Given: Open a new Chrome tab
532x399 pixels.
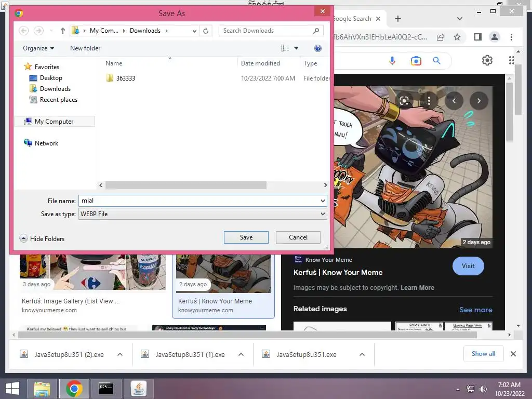Looking at the screenshot, I should point(398,19).
